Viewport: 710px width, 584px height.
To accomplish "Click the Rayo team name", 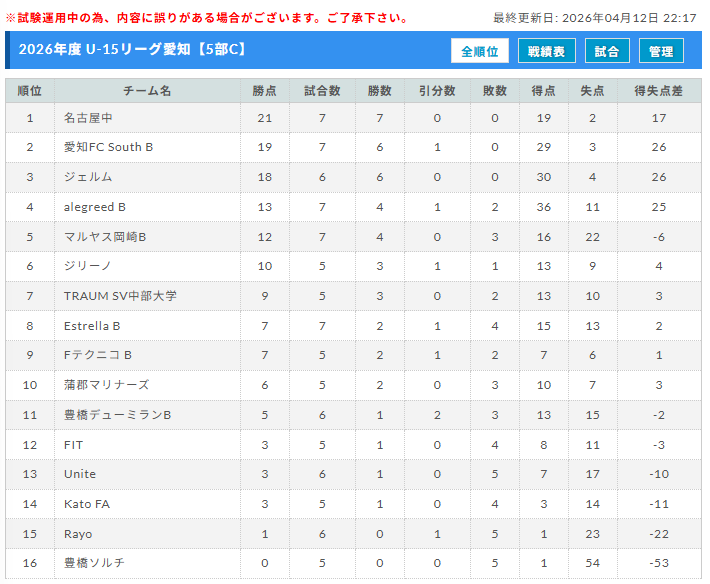I will [78, 534].
